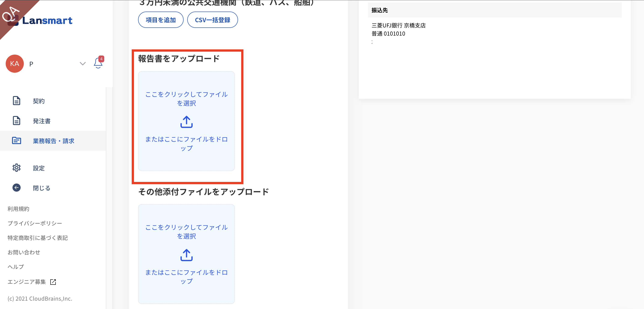The height and width of the screenshot is (309, 644).
Task: Open the 業務報告・請求 menu item
Action: (53, 141)
